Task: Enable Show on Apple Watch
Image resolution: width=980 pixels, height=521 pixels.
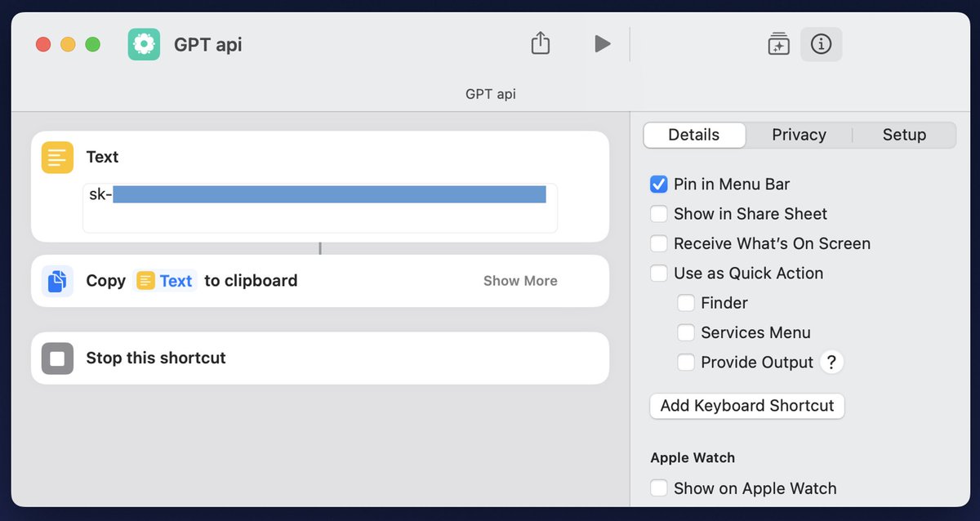Action: point(659,488)
